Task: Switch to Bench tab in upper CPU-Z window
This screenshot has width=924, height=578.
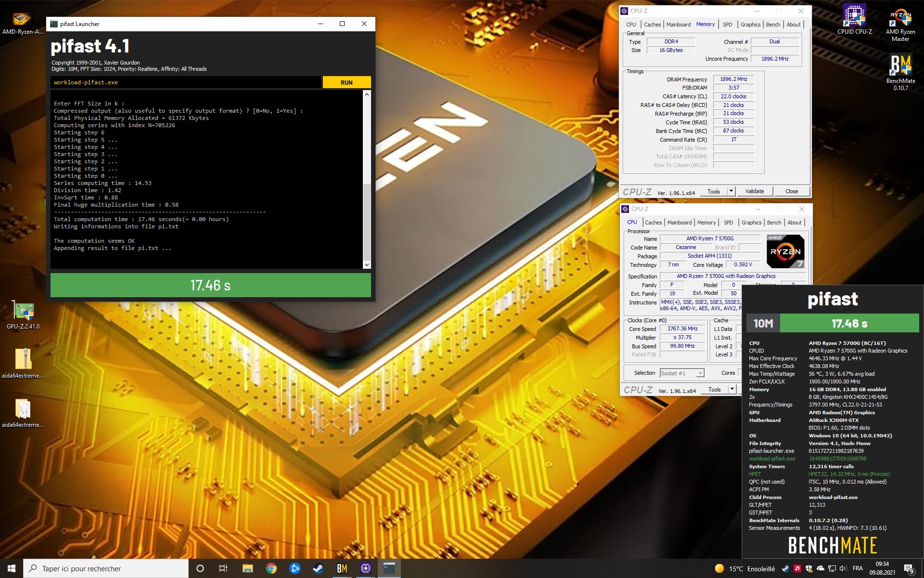Action: (773, 25)
